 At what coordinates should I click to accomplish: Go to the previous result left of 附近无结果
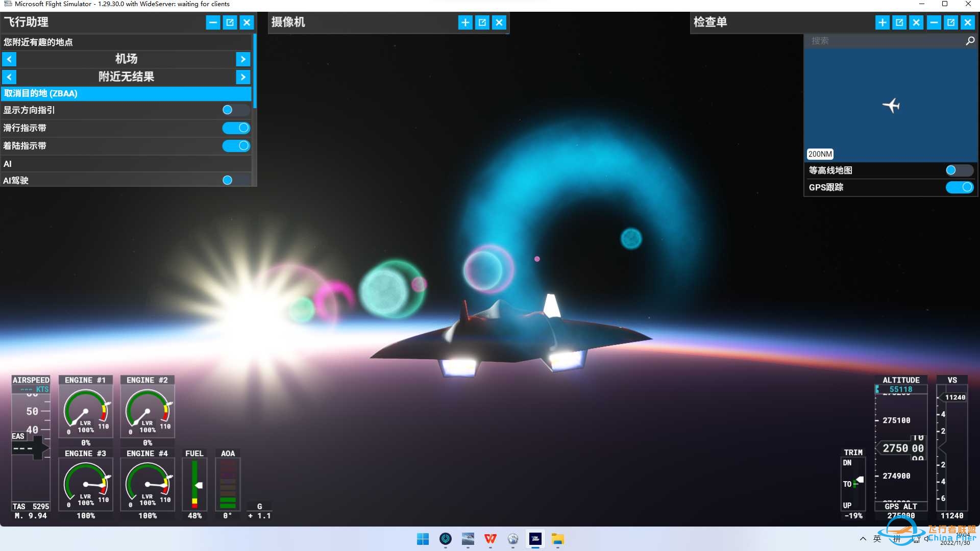[9, 77]
